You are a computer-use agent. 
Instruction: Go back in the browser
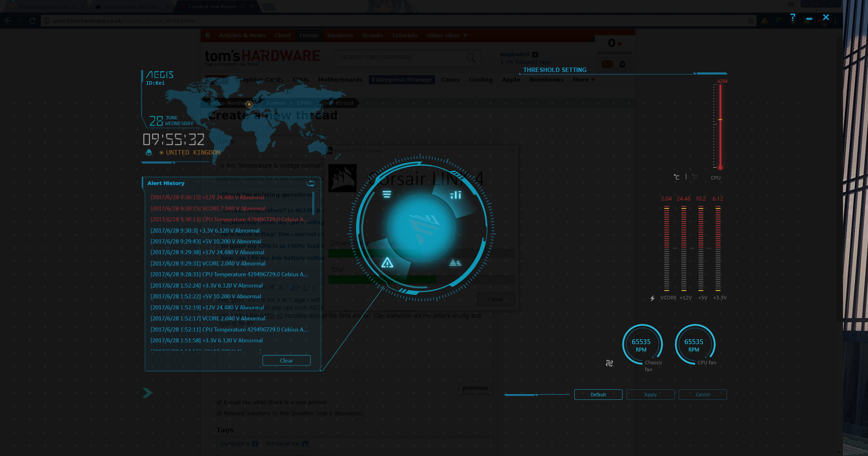(8, 21)
